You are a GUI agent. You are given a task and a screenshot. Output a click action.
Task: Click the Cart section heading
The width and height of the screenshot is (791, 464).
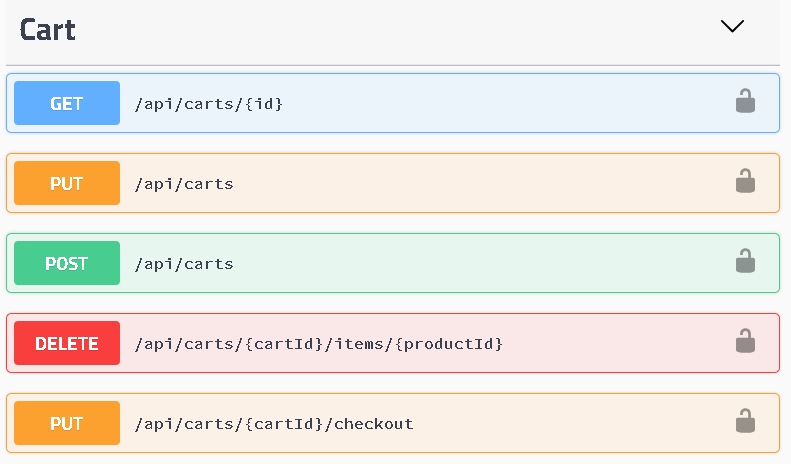pyautogui.click(x=48, y=29)
